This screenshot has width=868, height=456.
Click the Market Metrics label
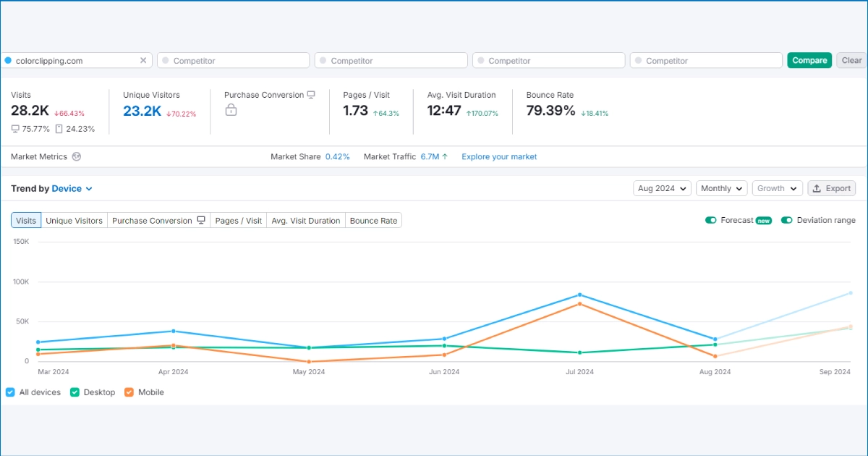point(39,156)
